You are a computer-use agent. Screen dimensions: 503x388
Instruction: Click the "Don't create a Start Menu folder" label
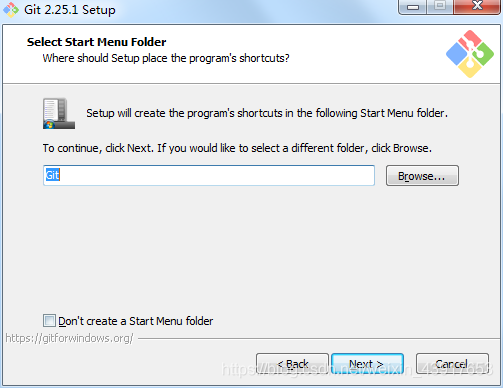point(136,321)
